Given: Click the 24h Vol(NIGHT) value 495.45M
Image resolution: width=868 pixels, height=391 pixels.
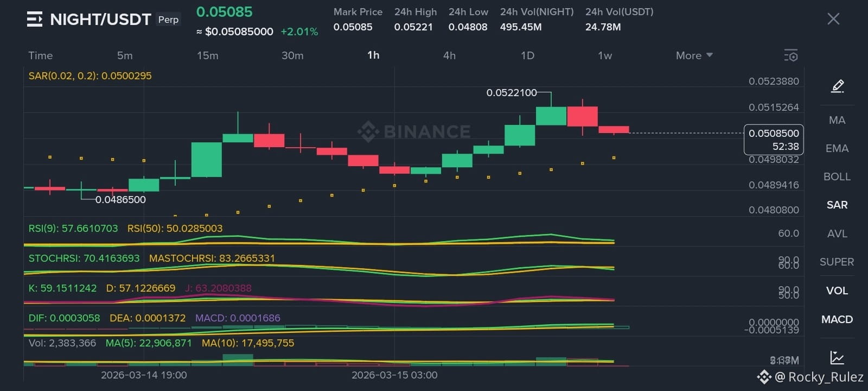Looking at the screenshot, I should coord(521,27).
